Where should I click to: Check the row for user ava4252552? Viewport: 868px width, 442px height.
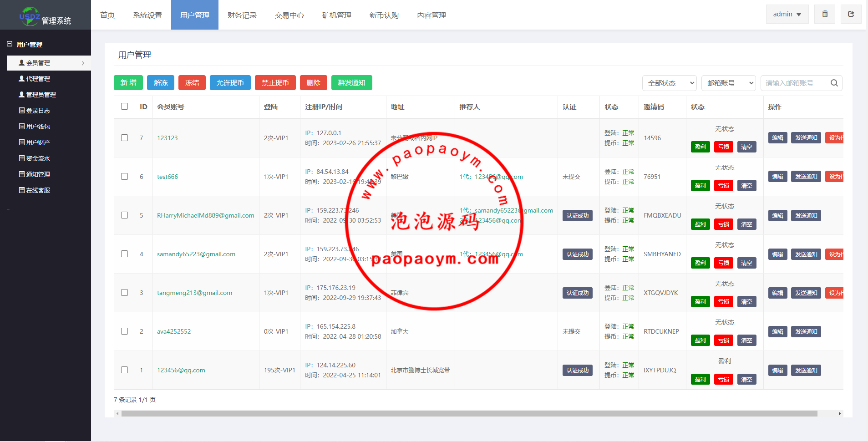[x=124, y=331]
